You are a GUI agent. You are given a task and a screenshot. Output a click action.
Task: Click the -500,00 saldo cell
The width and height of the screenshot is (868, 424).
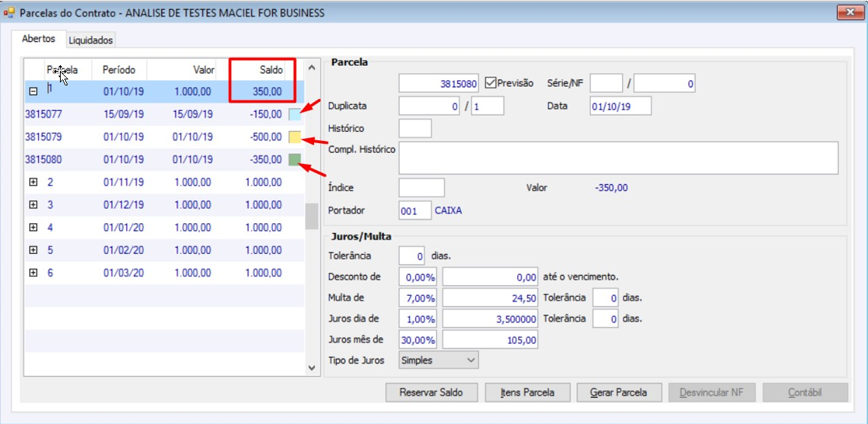265,137
